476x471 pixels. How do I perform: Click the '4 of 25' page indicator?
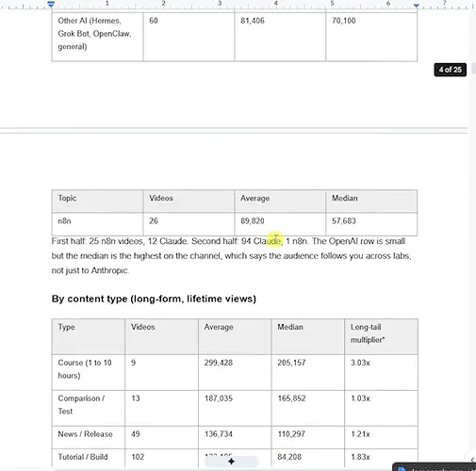[451, 70]
